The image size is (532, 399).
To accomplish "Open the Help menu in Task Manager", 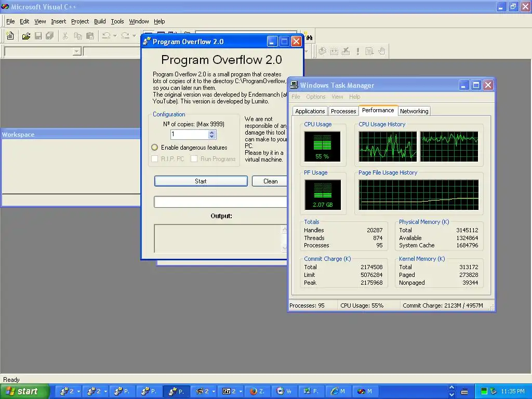I will [354, 97].
